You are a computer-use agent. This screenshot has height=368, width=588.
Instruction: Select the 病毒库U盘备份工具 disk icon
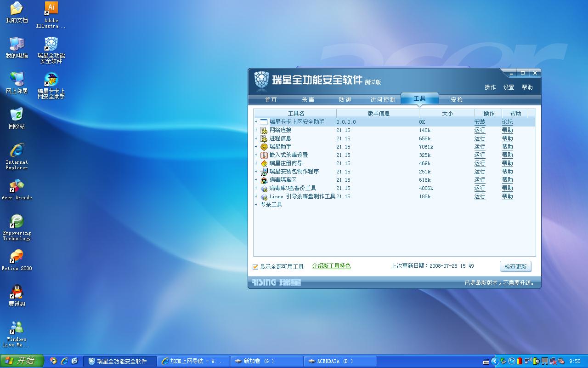point(264,188)
